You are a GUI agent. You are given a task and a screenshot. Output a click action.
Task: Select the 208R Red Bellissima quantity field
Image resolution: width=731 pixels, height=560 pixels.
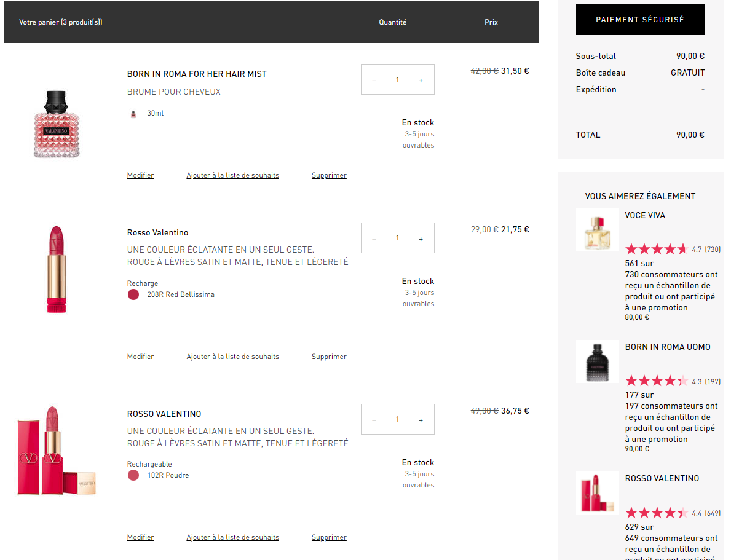click(397, 238)
